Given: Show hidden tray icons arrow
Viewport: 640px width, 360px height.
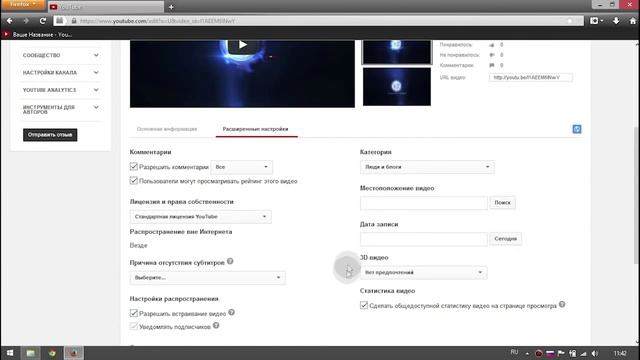Looking at the screenshot, I should pyautogui.click(x=527, y=353).
